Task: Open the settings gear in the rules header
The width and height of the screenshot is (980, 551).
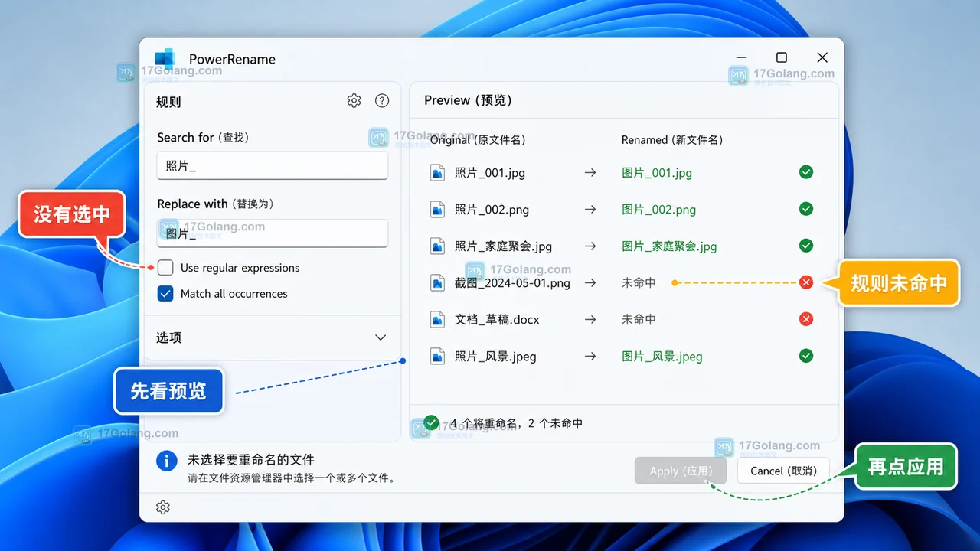Action: pyautogui.click(x=354, y=100)
